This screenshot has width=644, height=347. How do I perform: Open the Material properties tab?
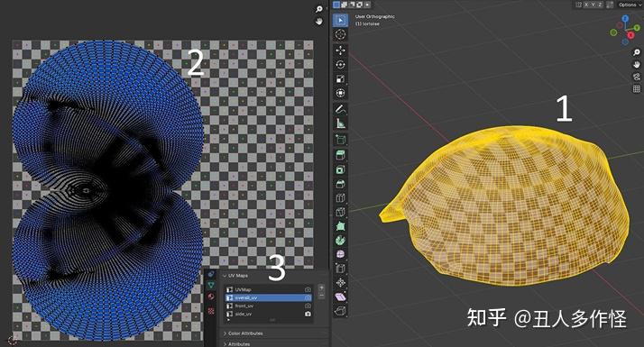211,297
